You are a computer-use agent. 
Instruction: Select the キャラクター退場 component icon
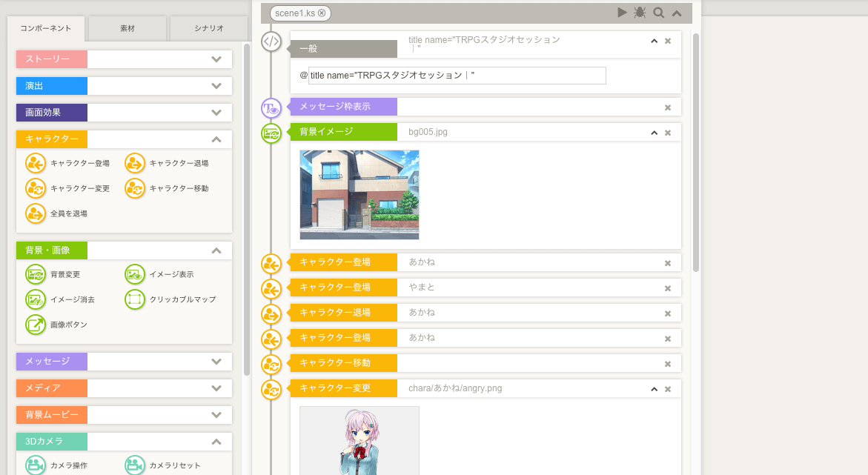(x=135, y=163)
